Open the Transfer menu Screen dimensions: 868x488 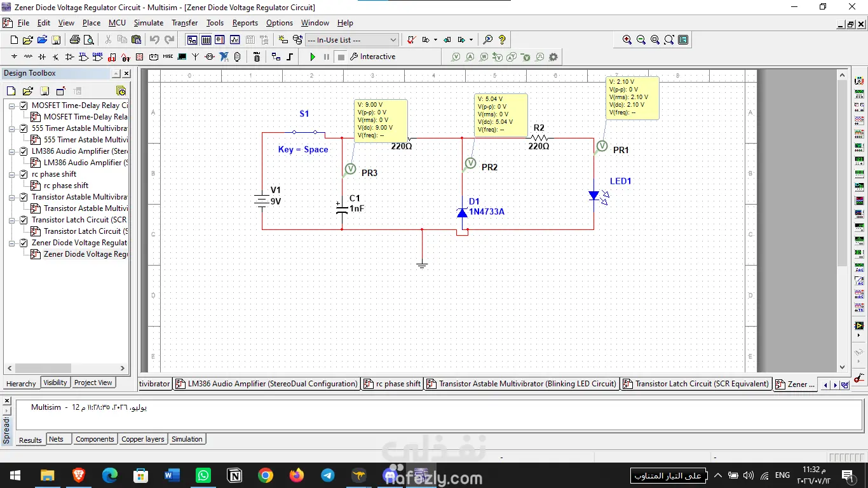184,23
